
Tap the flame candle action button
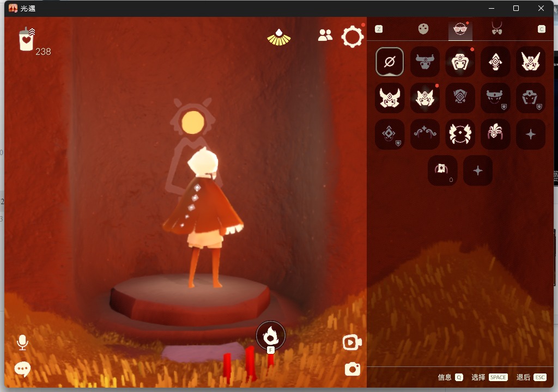[x=270, y=336]
